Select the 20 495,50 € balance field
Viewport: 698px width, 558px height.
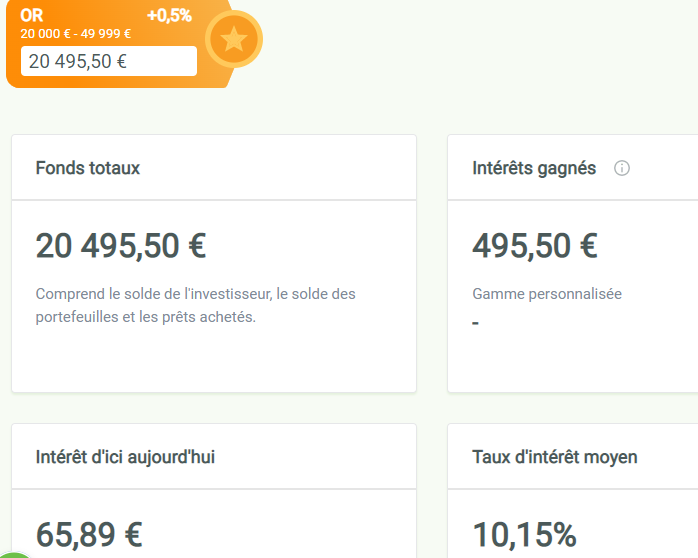tap(109, 61)
